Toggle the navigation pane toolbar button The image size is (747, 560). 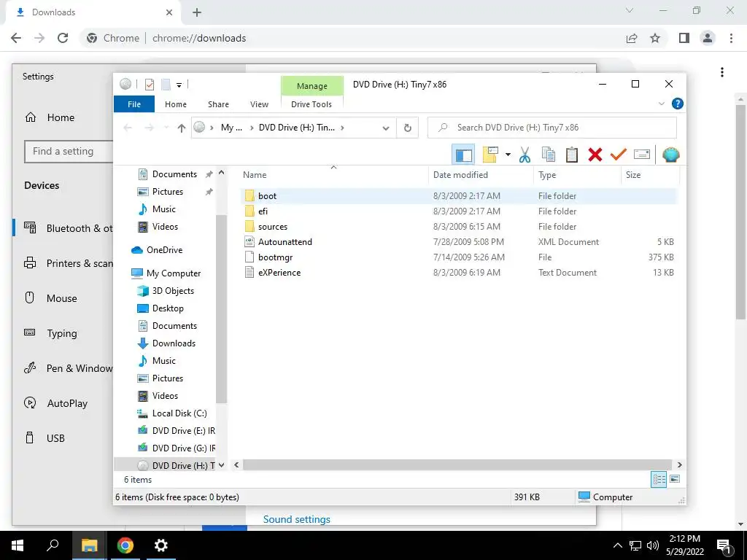pos(463,155)
